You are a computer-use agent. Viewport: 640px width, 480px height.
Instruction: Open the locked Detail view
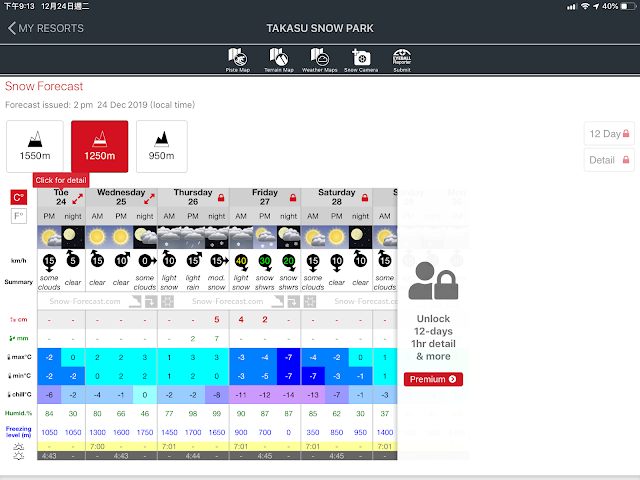coord(609,160)
